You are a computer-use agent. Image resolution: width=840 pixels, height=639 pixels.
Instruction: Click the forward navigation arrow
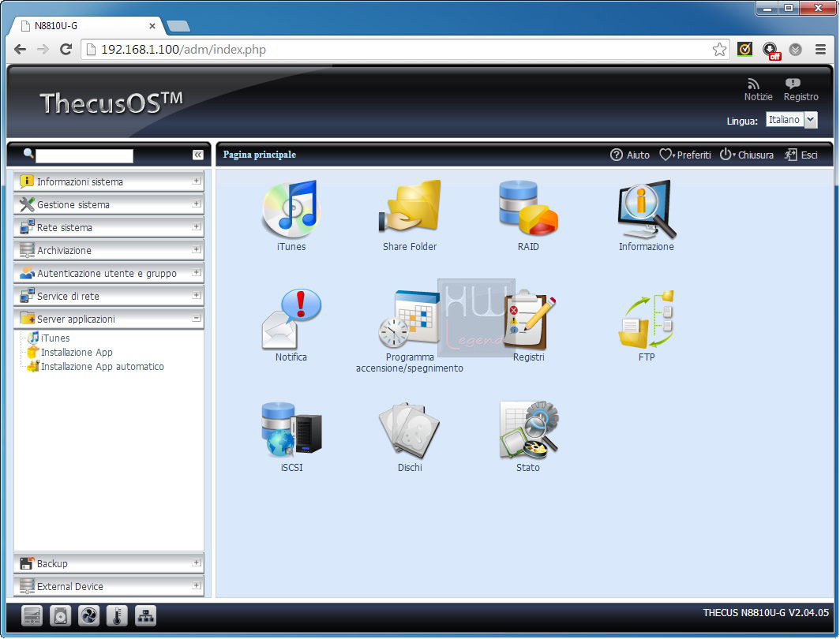[x=43, y=49]
